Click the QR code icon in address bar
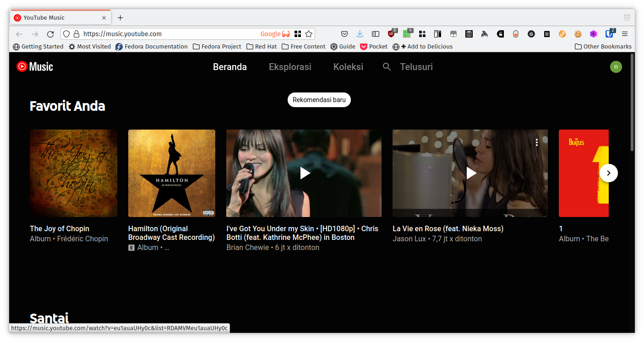This screenshot has width=644, height=342. click(298, 34)
